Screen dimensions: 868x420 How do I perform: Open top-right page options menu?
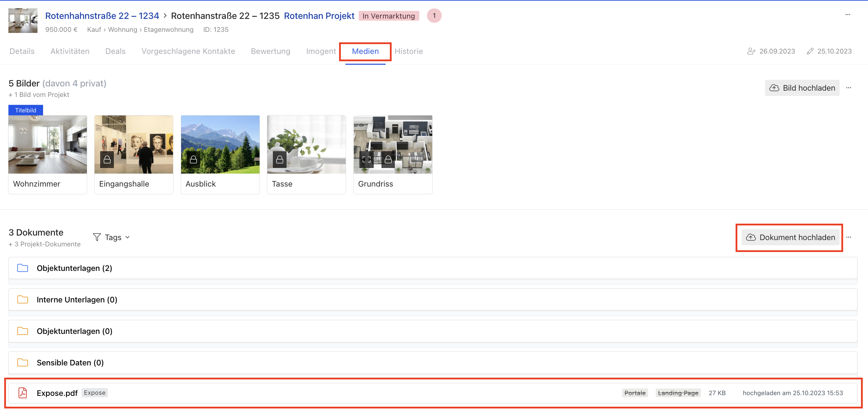[x=848, y=15]
